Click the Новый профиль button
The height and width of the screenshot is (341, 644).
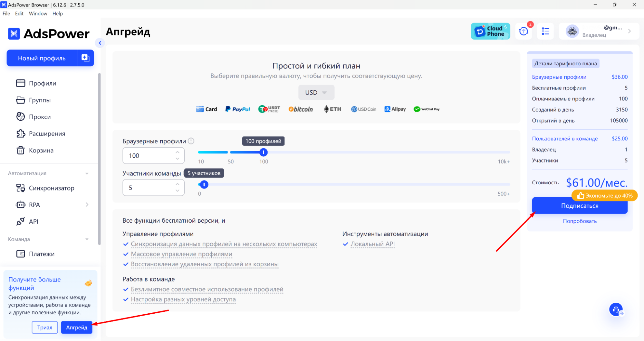(42, 58)
